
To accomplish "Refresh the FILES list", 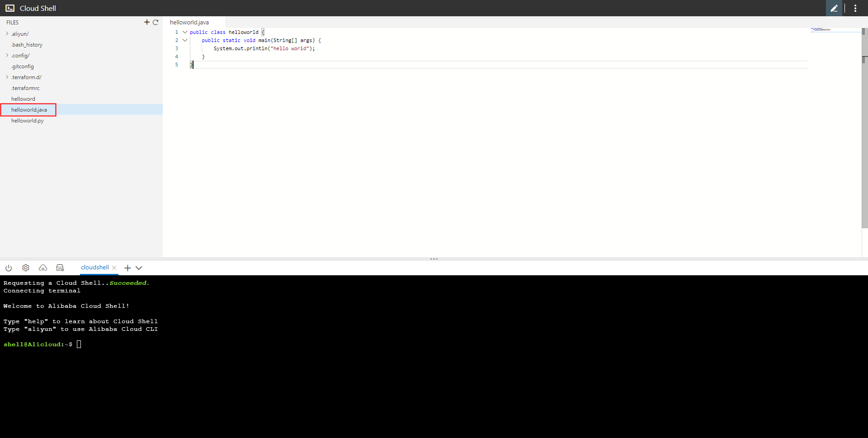I will [156, 22].
